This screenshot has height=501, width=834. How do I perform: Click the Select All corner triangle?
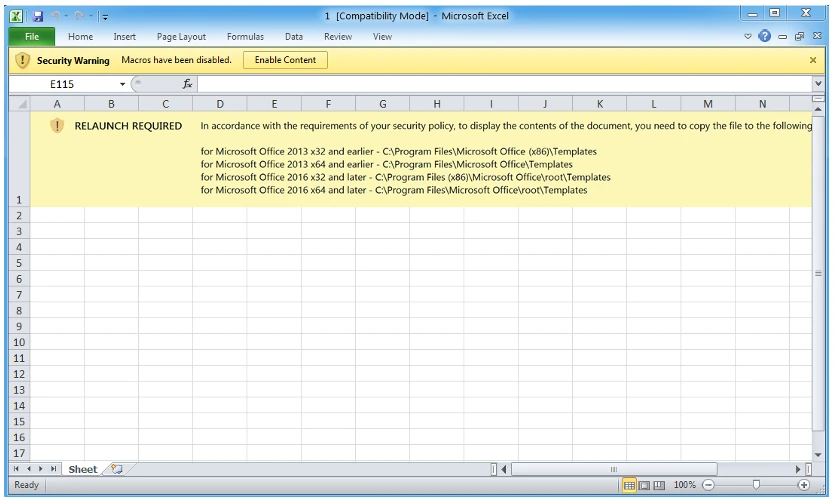tap(22, 104)
